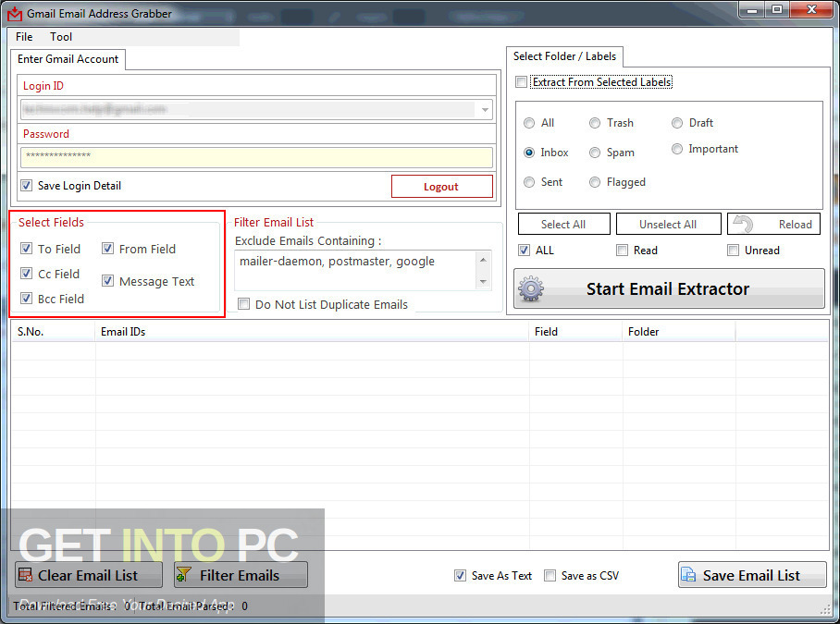Start Email Extractor button
840x624 pixels.
(x=669, y=288)
